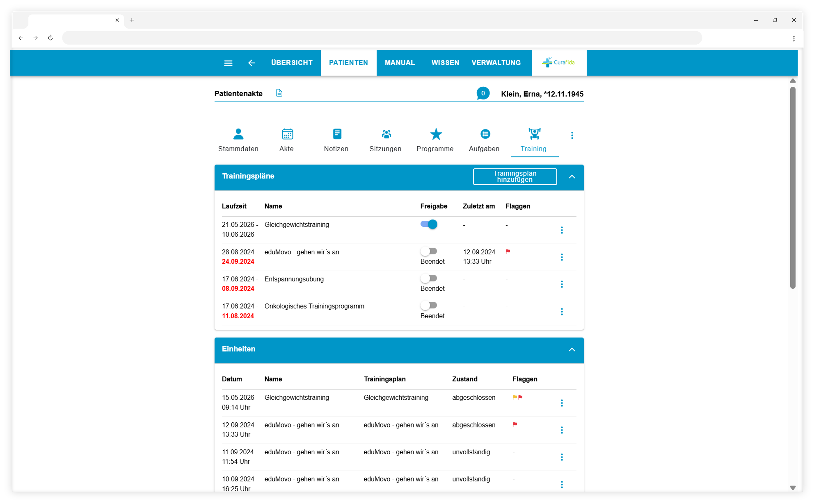This screenshot has width=815, height=504.
Task: Open the Stammdaten person icon
Action: (238, 134)
